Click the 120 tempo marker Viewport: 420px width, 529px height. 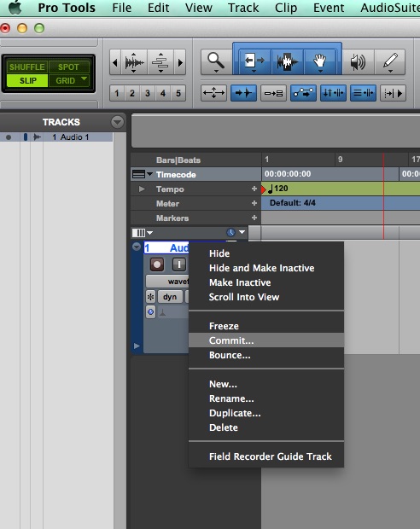277,189
